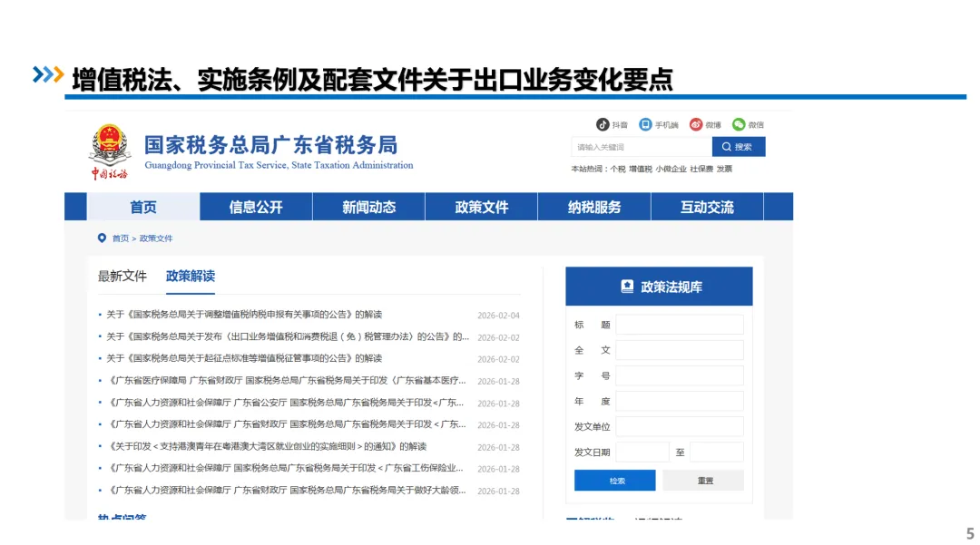Open article about 做好大龄领 notice
980x545 pixels.
tap(288, 490)
